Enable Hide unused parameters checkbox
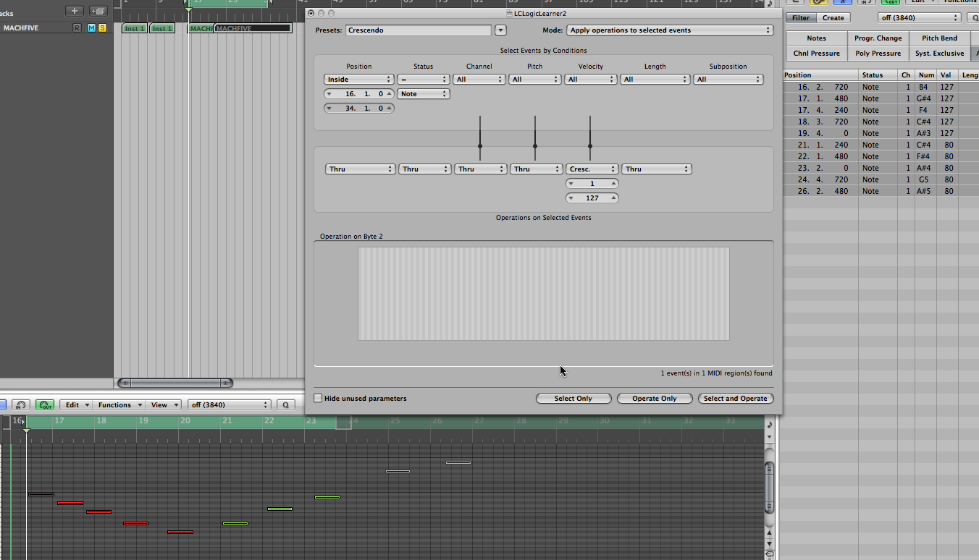 tap(318, 399)
